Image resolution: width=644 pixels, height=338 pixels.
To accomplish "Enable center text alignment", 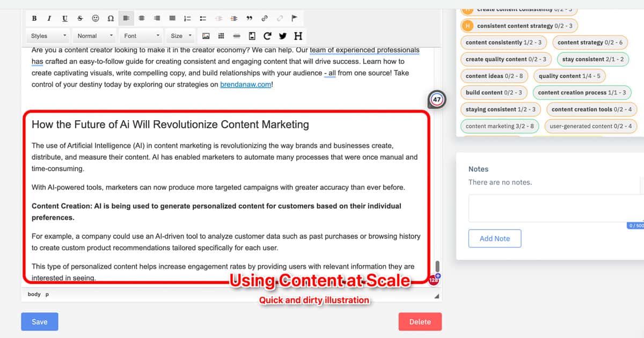I will point(141,18).
